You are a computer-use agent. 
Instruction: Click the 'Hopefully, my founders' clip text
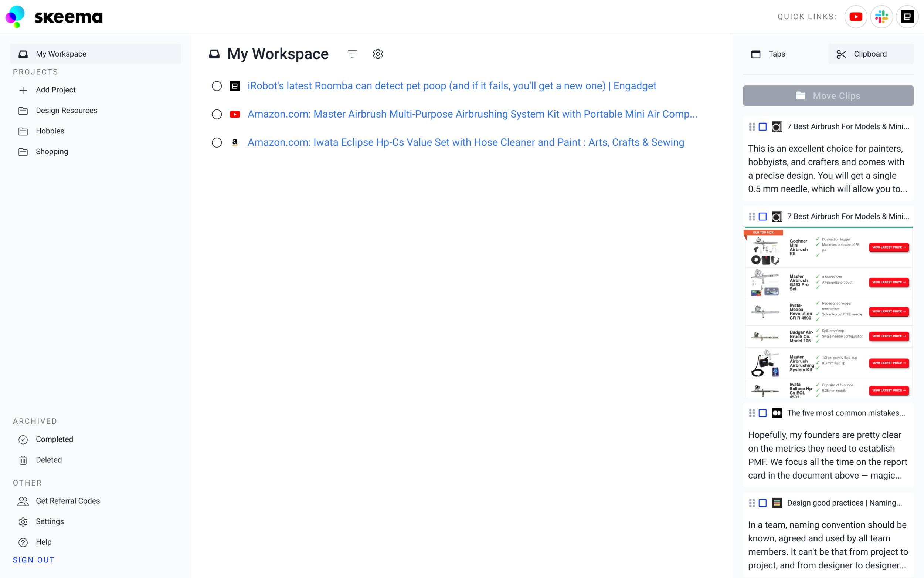coord(828,455)
